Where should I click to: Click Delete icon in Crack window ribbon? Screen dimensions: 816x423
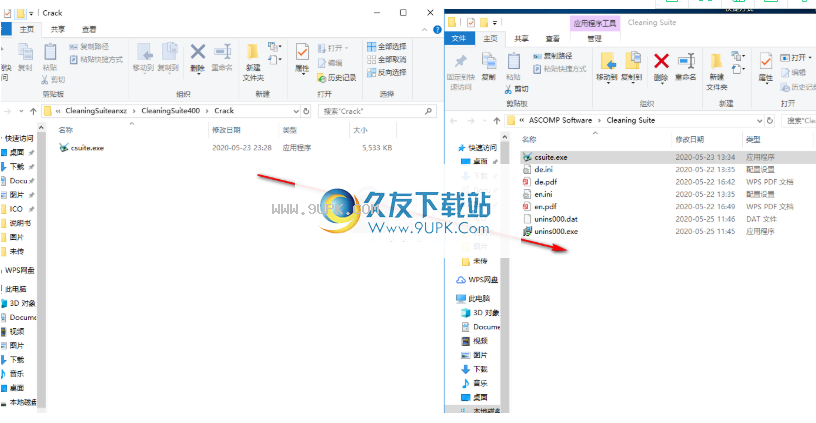click(x=198, y=57)
